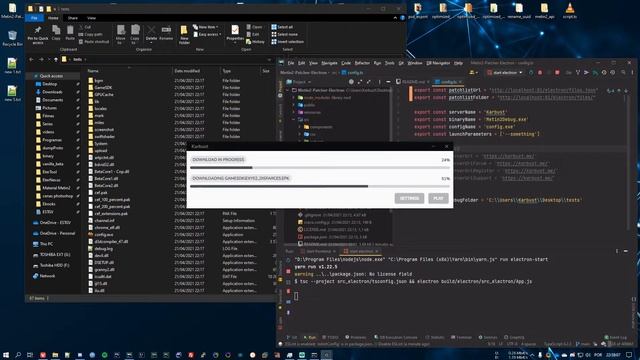Expand the components folder in Project tree

pyautogui.click(x=300, y=127)
